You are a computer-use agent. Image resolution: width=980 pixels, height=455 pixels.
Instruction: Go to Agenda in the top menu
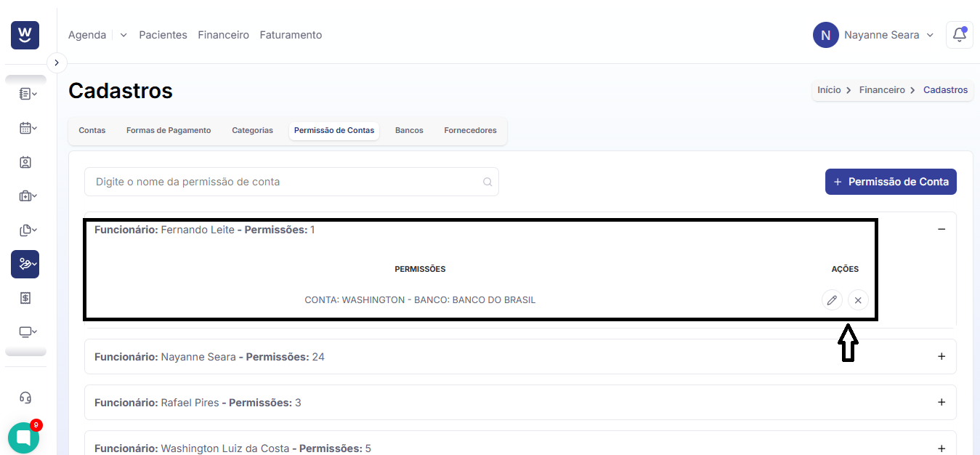tap(87, 35)
